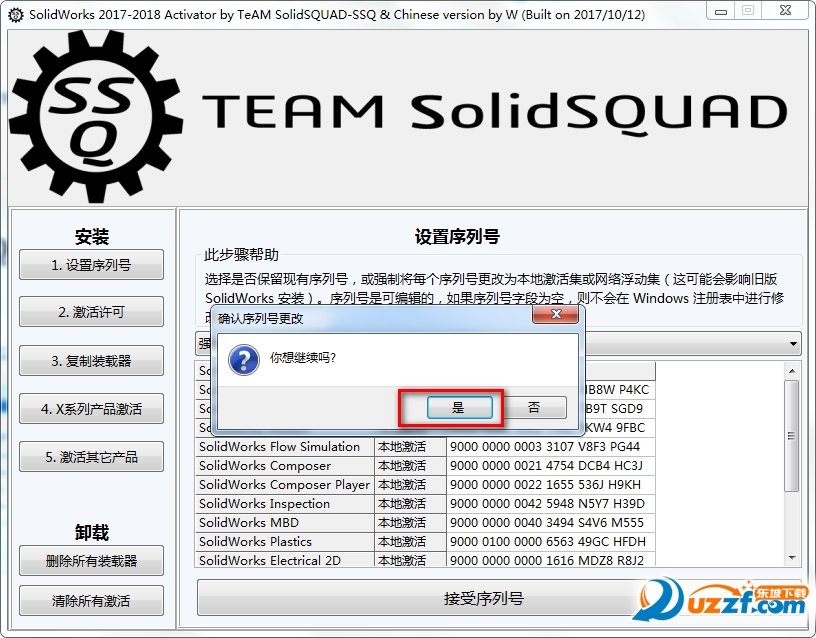The image size is (816, 638).
Task: Confirm the dialog by clicking 是
Action: (460, 407)
